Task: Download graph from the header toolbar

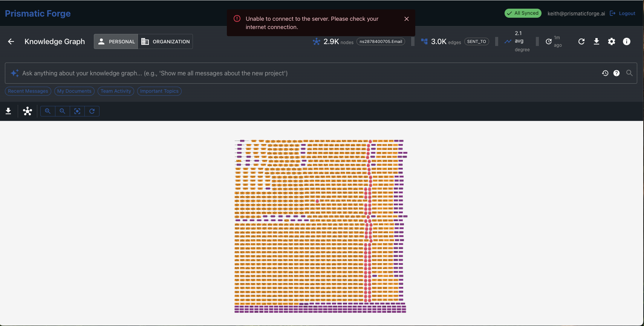Action: pos(597,41)
